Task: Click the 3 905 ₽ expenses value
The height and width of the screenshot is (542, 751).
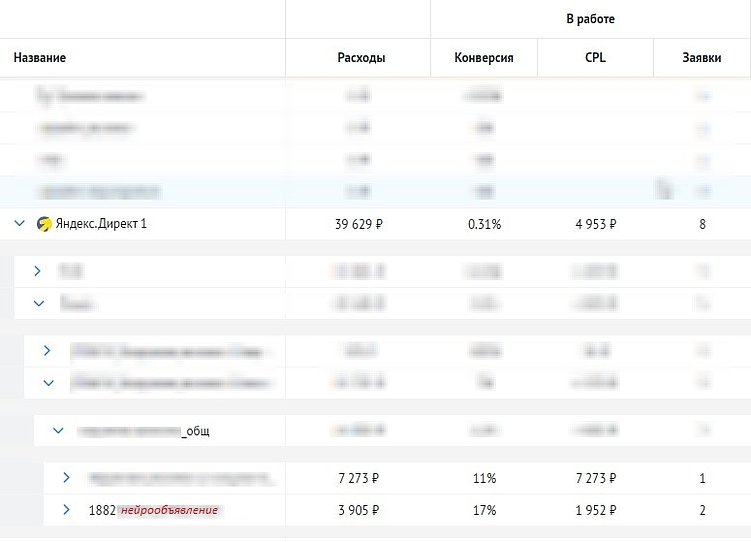Action: click(360, 510)
